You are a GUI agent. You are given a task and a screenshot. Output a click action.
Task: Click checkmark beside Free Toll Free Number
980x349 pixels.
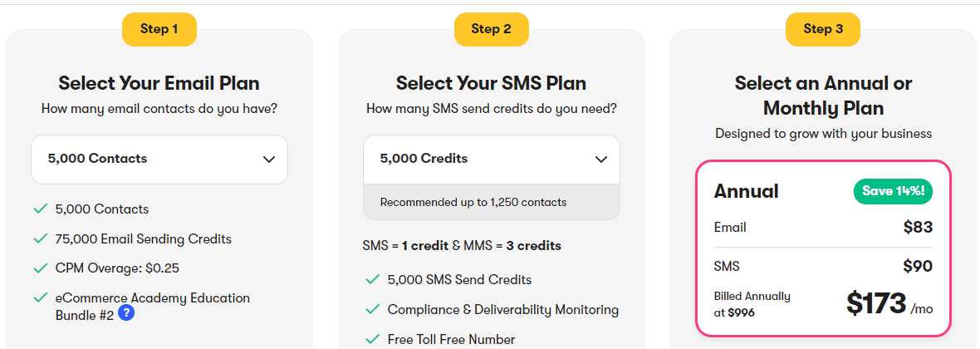point(373,340)
